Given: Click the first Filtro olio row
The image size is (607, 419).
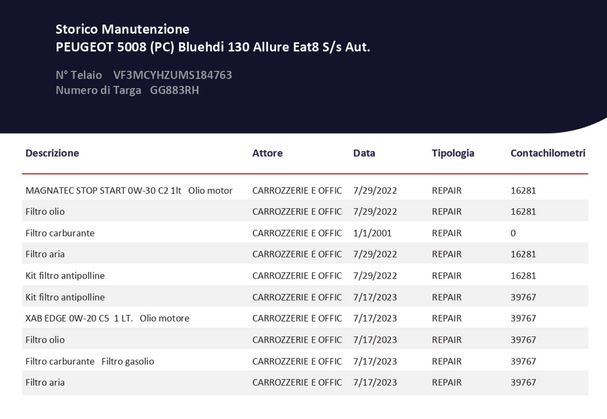Looking at the screenshot, I should coord(305,212).
